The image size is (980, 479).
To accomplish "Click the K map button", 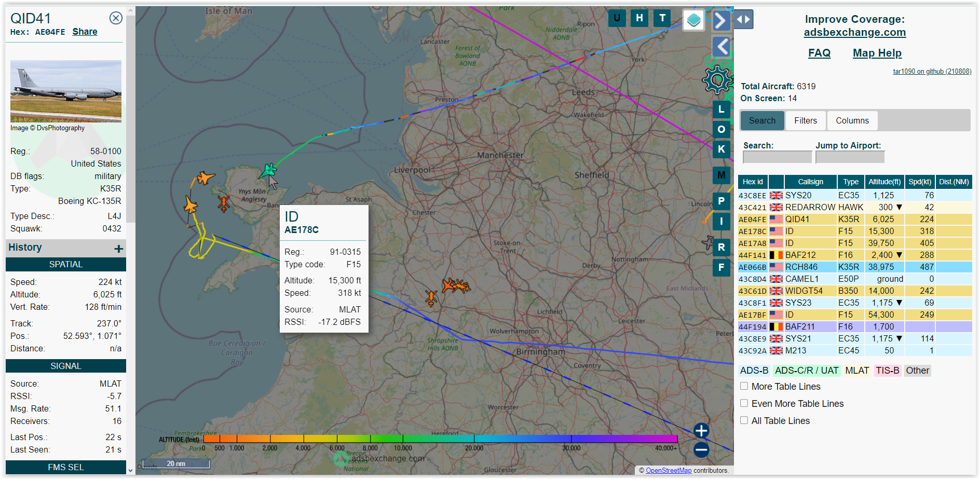I will pos(722,149).
